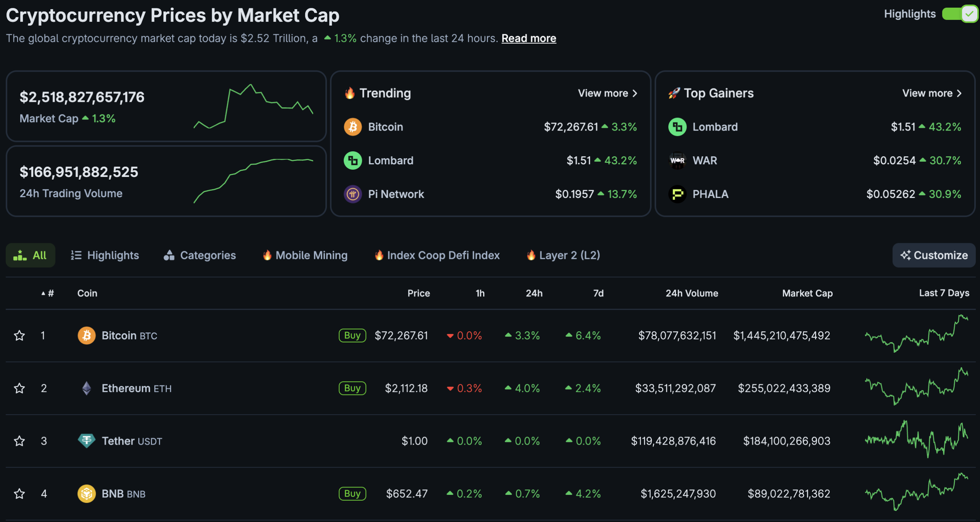Expand Top Gainers via View more
The height and width of the screenshot is (522, 980).
pos(932,93)
